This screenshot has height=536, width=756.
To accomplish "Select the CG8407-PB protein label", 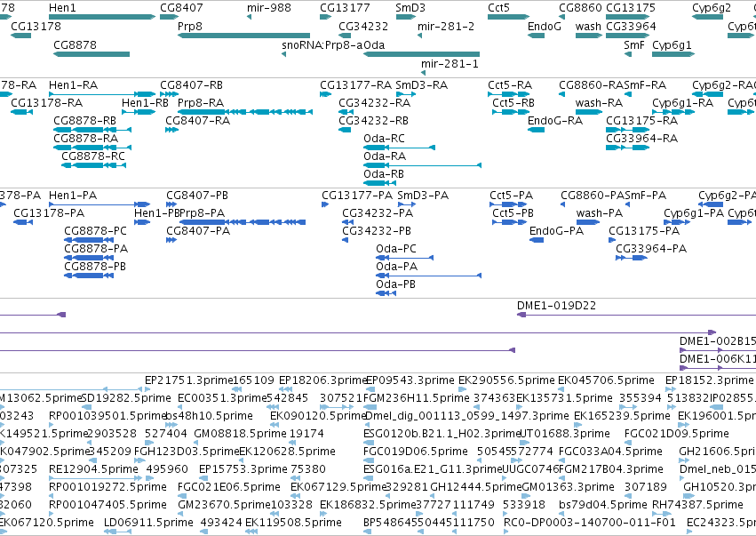I will tap(197, 196).
